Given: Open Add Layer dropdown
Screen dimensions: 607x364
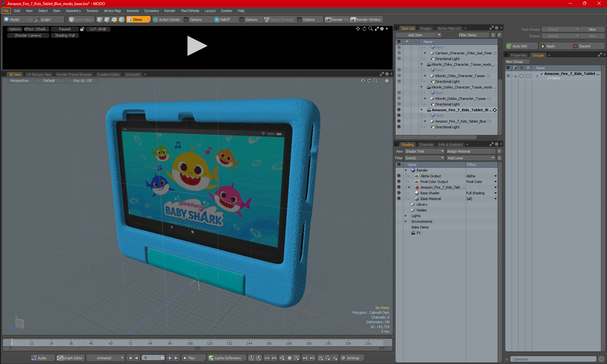Looking at the screenshot, I should click(471, 158).
